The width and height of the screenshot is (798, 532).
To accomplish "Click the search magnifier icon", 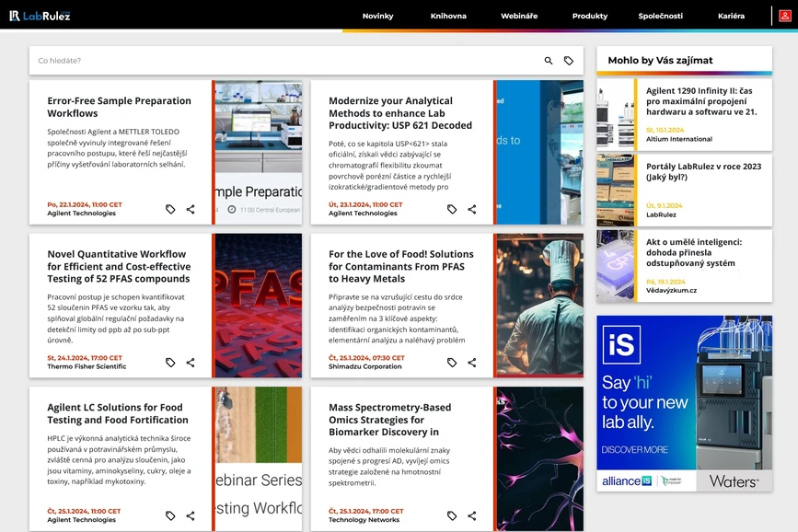I will tap(549, 61).
